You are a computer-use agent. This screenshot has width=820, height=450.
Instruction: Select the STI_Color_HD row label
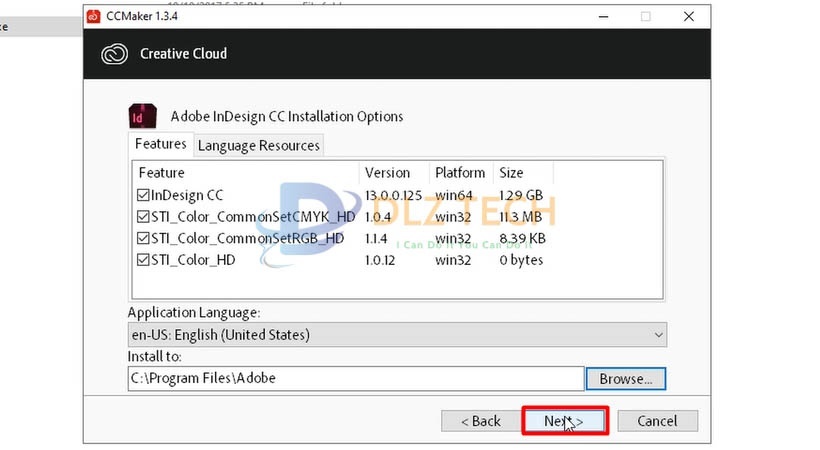tap(193, 260)
